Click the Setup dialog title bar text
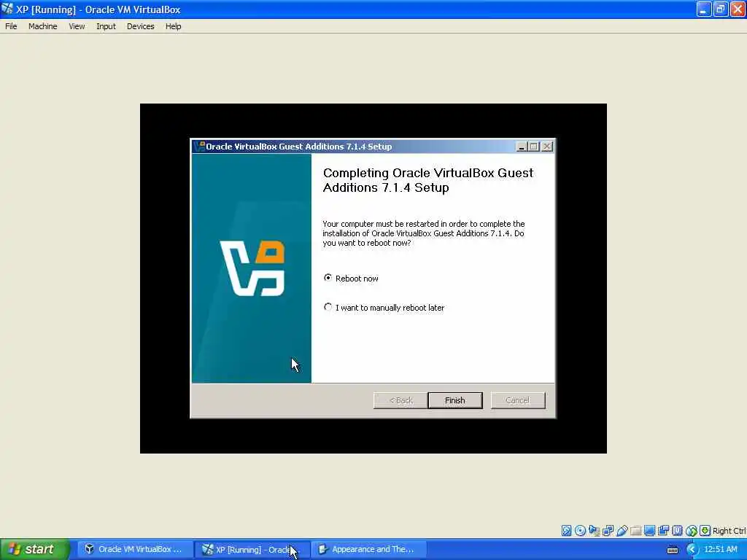The height and width of the screenshot is (560, 747). coord(298,147)
